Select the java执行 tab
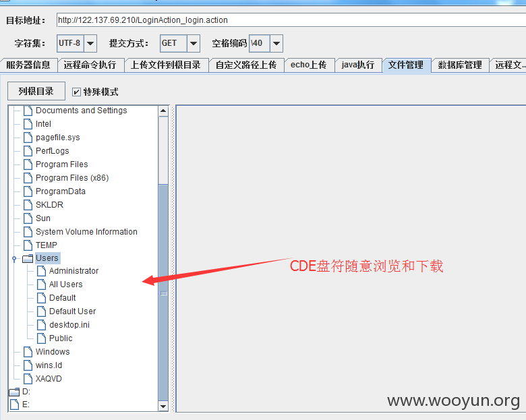This screenshot has height=420, width=526. click(358, 65)
